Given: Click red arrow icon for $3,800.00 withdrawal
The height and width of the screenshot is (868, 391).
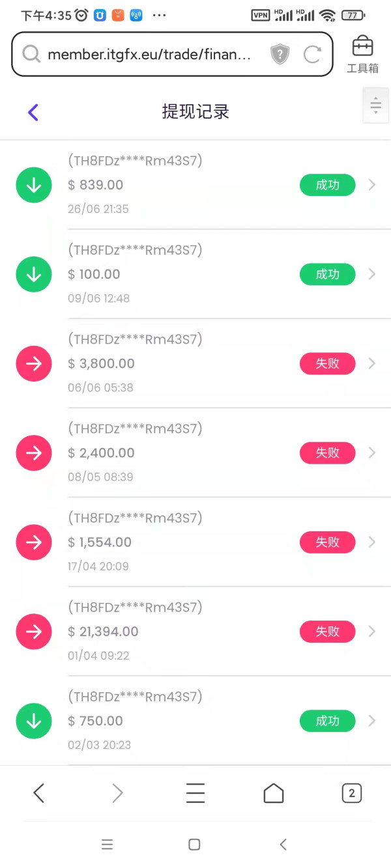Looking at the screenshot, I should click(x=34, y=363).
